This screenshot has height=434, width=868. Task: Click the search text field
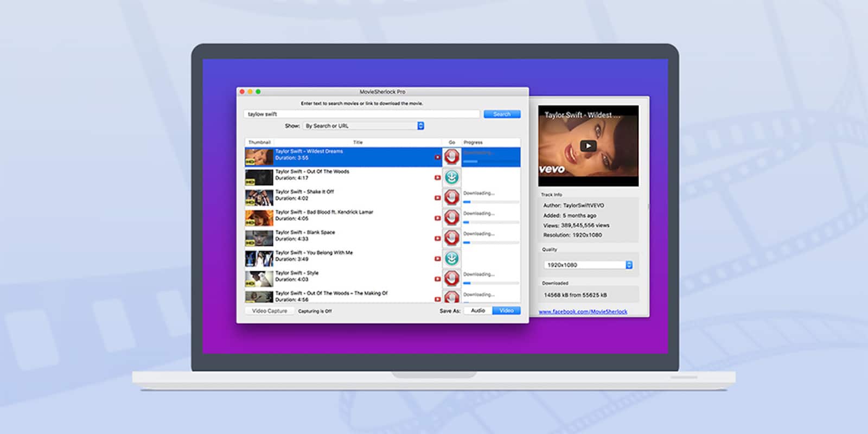pyautogui.click(x=361, y=114)
